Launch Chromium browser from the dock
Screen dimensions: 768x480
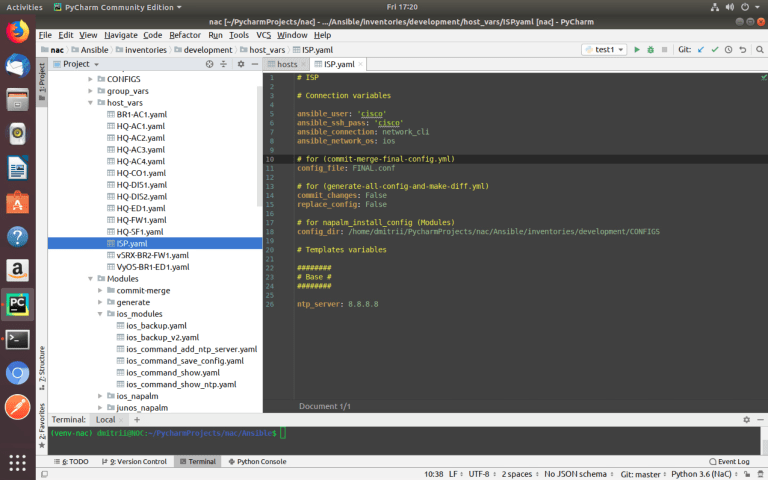click(18, 374)
